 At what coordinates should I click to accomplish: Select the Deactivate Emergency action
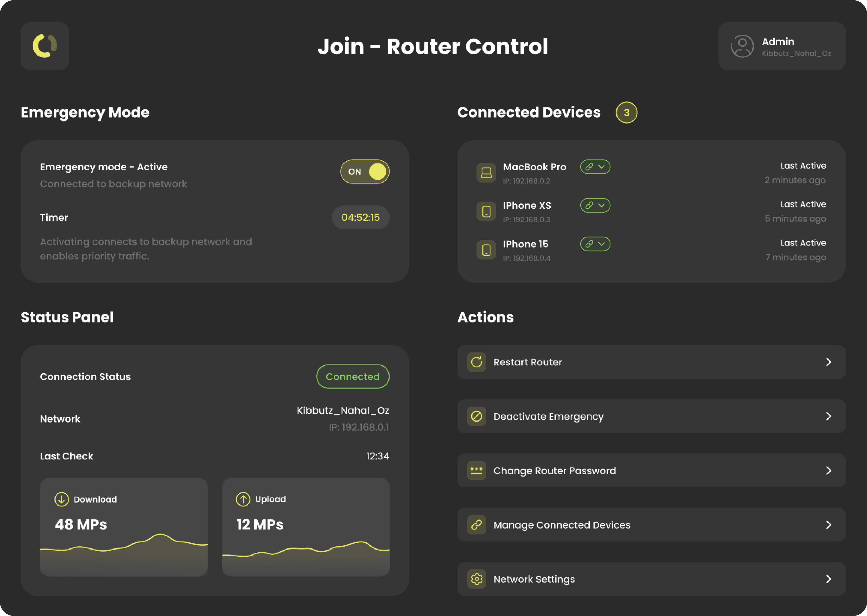click(x=651, y=417)
